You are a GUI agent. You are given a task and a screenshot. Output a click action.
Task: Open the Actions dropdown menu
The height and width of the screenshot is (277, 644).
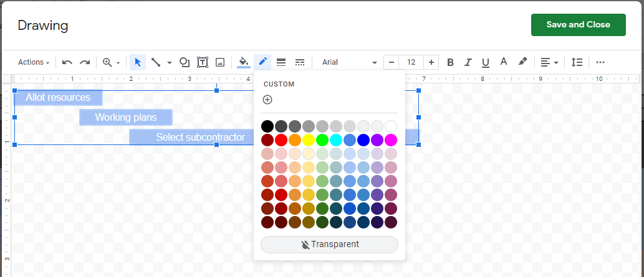click(x=34, y=62)
